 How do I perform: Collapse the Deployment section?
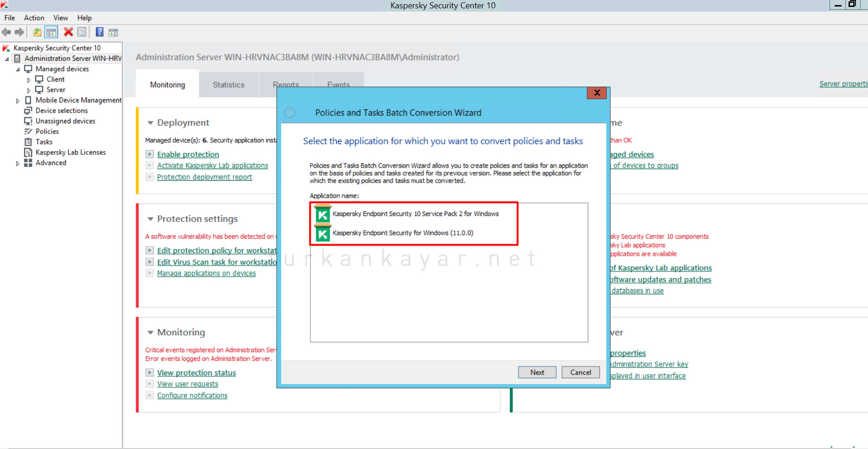[x=150, y=123]
